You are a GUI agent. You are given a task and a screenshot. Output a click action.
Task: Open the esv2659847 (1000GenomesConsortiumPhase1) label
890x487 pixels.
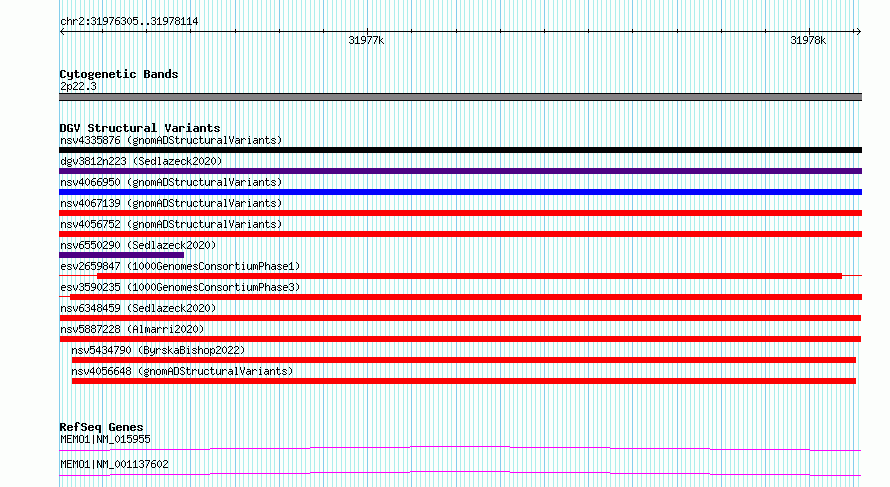(180, 266)
